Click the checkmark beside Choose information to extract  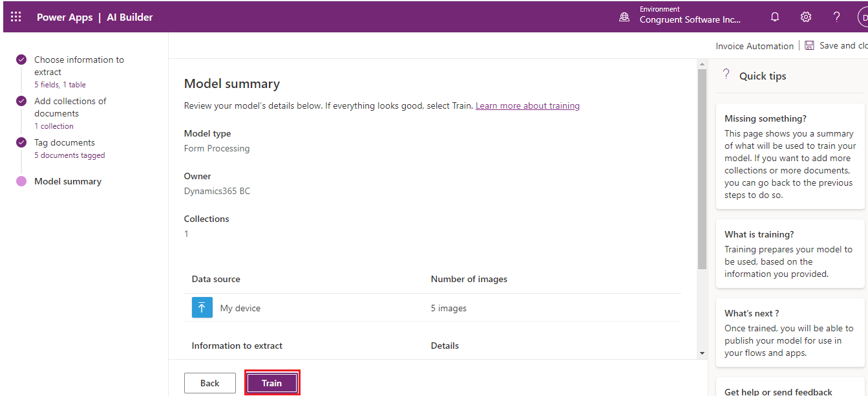[x=21, y=60]
